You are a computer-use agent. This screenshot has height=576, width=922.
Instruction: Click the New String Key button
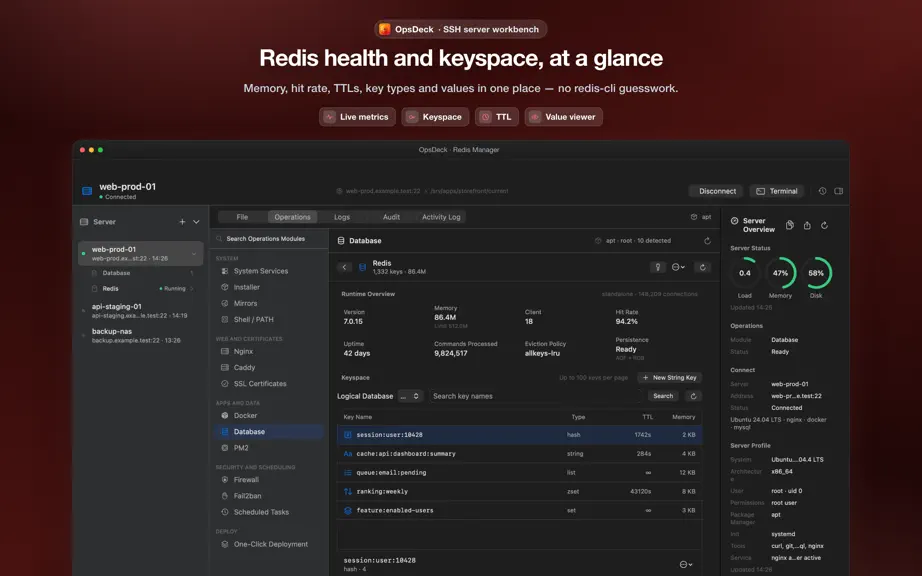pos(669,378)
